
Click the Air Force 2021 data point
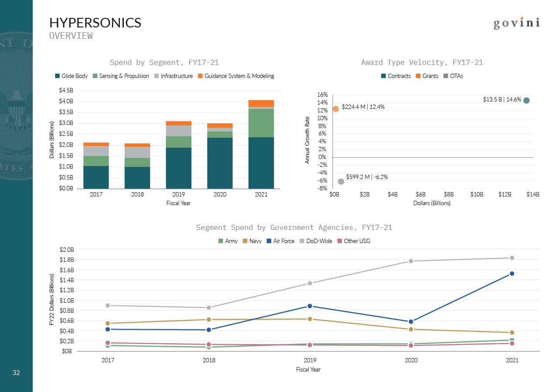coord(512,274)
